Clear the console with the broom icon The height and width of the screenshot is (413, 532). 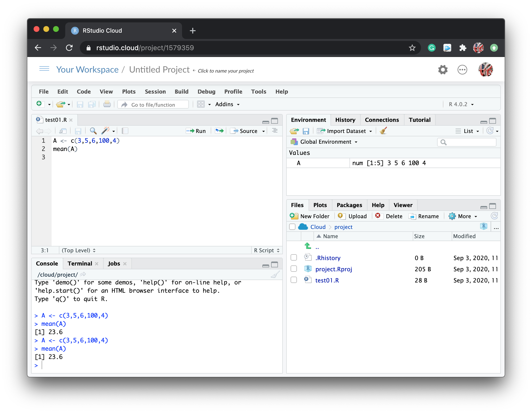point(275,274)
